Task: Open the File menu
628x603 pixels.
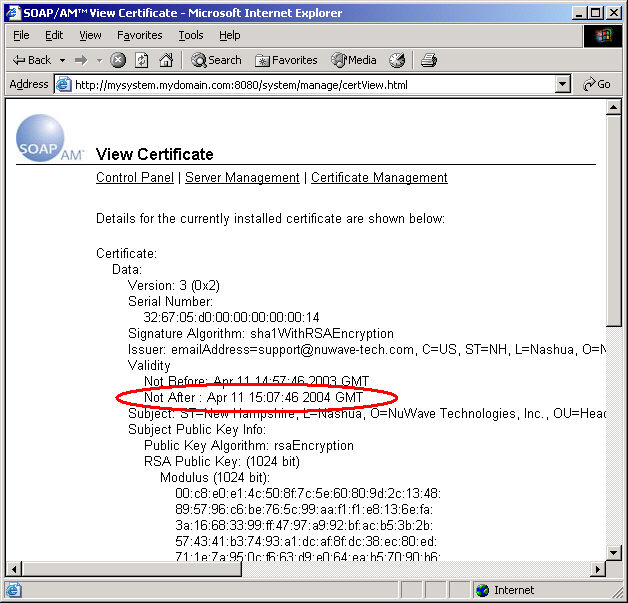Action: click(x=21, y=35)
